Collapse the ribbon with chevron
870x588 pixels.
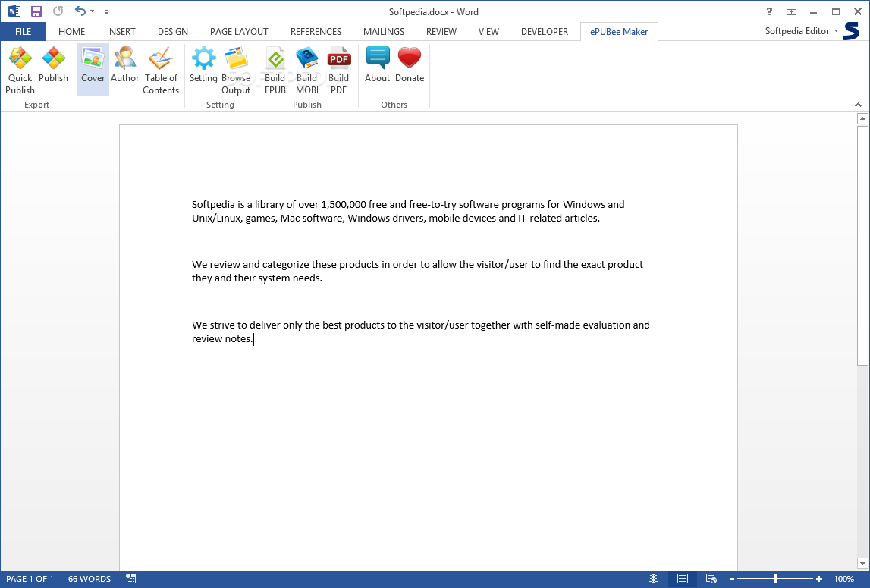coord(858,105)
